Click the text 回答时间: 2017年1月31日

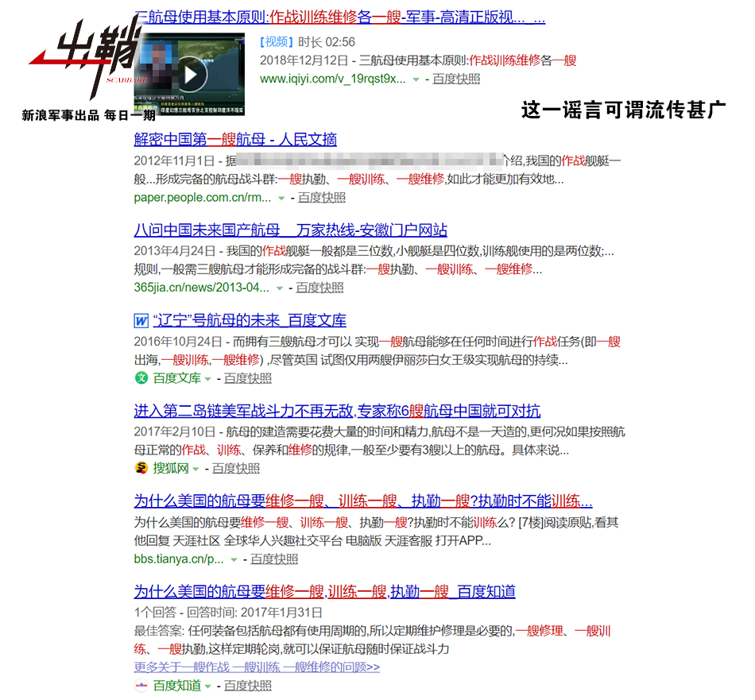point(254,613)
